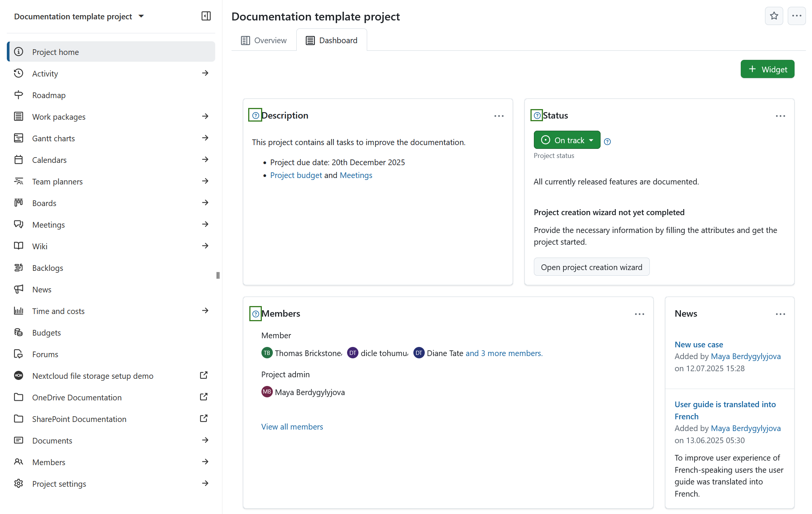Select the Boards icon in the sidebar
812x514 pixels.
[x=19, y=203]
